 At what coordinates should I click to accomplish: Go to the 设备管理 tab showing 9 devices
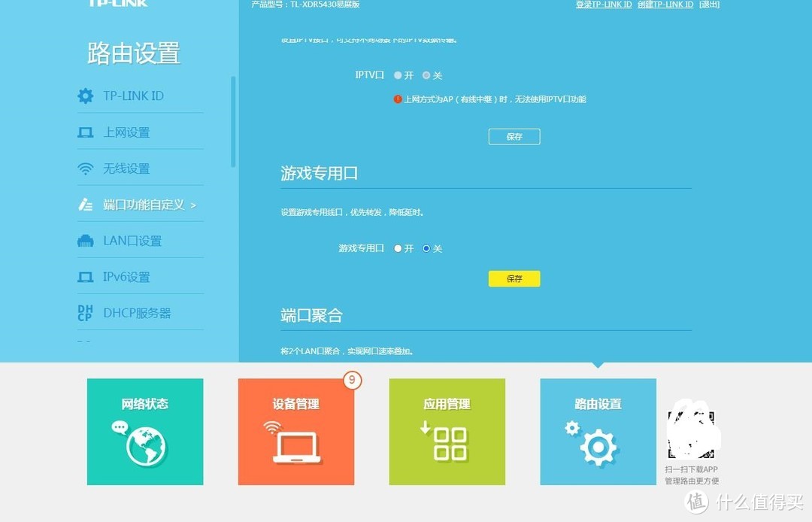[x=296, y=431]
